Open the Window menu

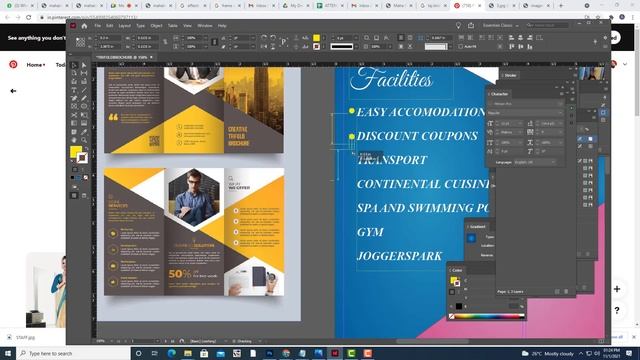pyautogui.click(x=204, y=26)
